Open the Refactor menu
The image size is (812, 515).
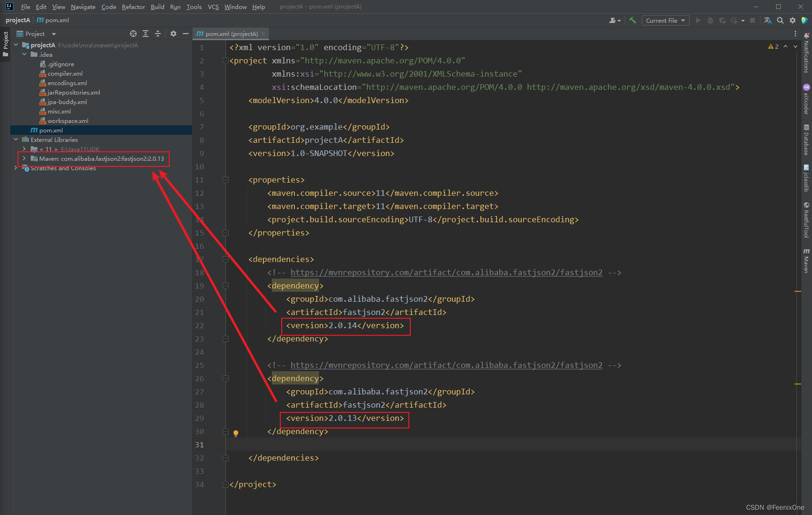133,7
